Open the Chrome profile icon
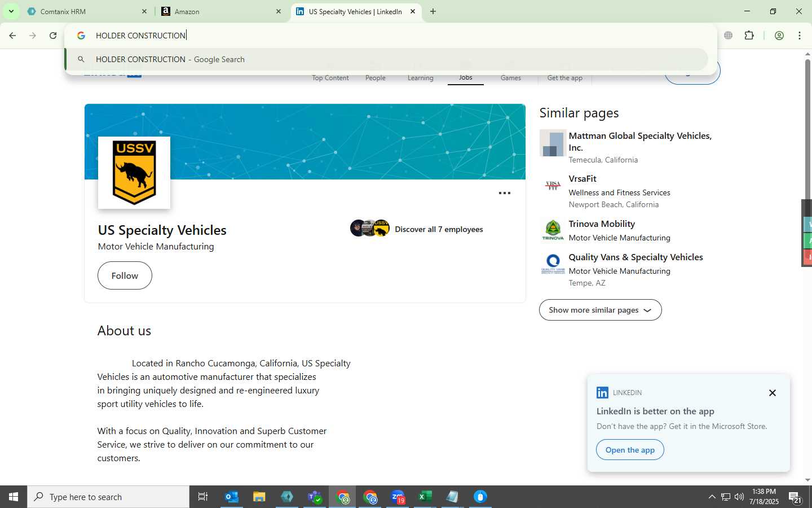The width and height of the screenshot is (812, 508). pyautogui.click(x=779, y=36)
